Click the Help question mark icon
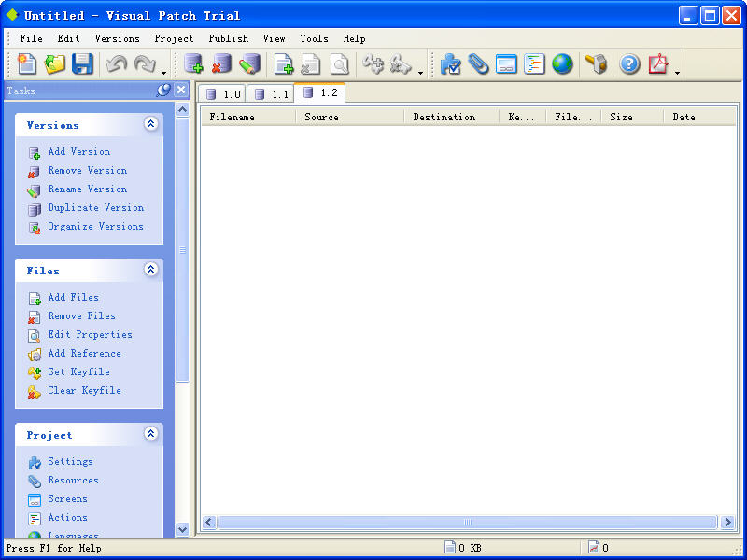Screen dimensions: 747x560 pos(630,64)
